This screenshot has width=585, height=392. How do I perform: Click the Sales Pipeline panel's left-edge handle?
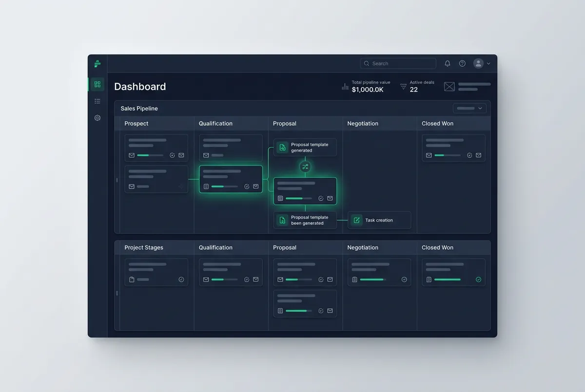pos(117,180)
